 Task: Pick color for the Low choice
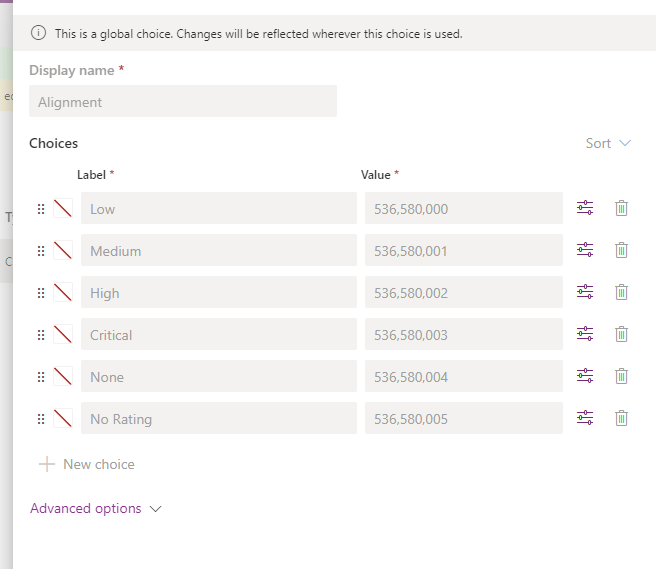(x=63, y=208)
